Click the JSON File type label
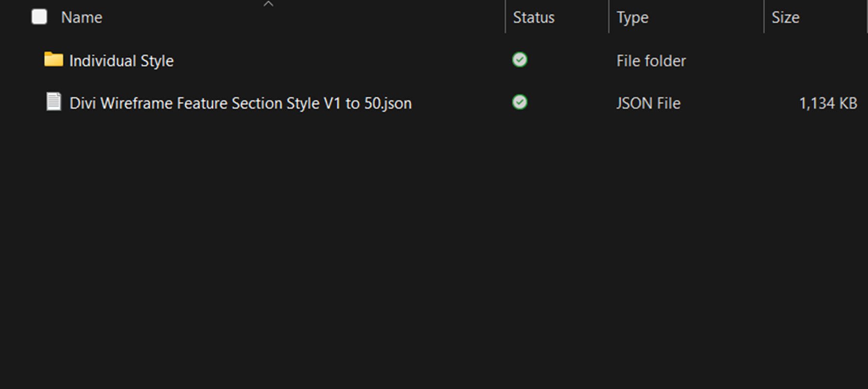Viewport: 868px width, 389px height. [x=648, y=103]
